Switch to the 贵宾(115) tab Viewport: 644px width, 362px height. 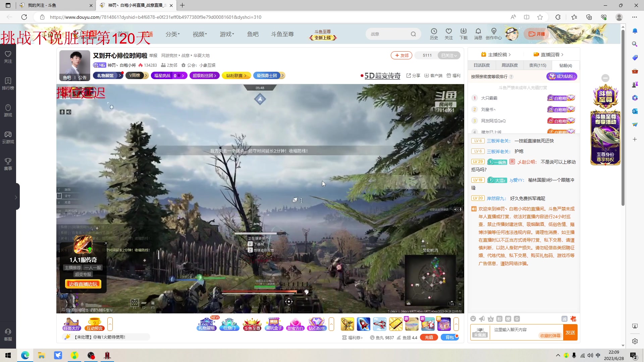click(538, 65)
